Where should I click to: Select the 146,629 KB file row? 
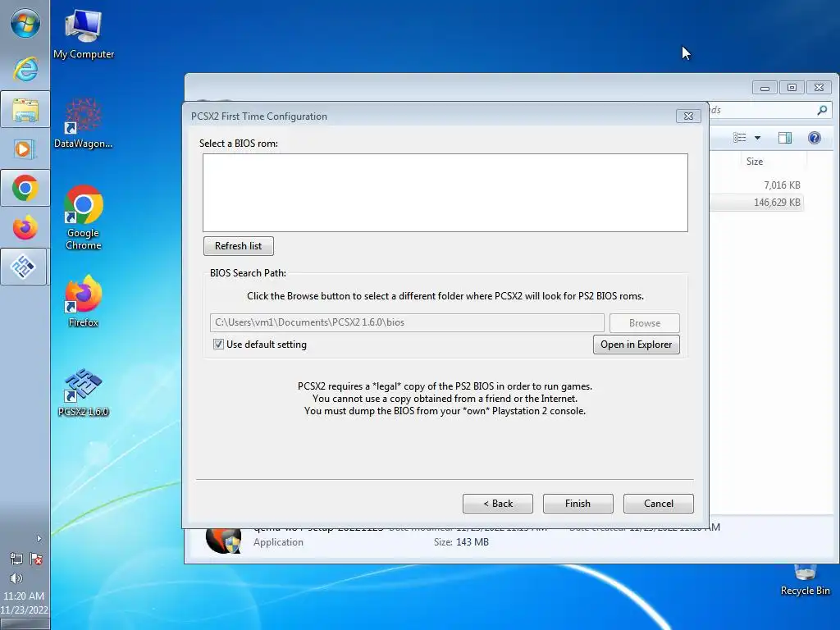tap(756, 203)
